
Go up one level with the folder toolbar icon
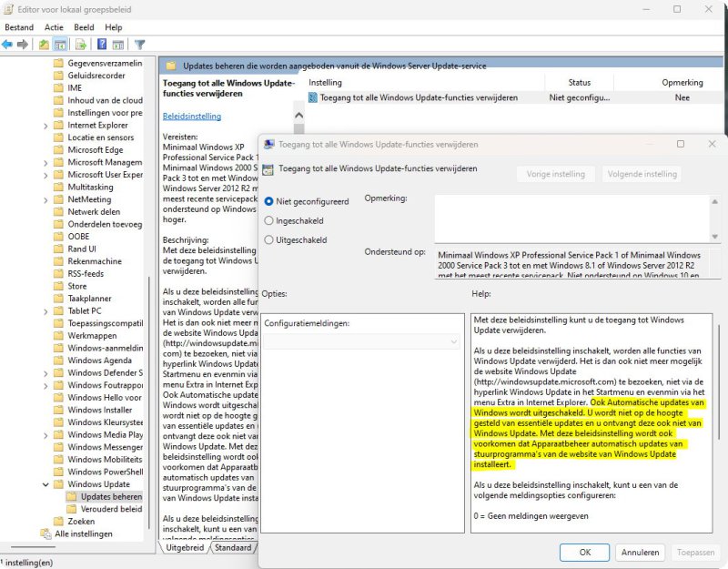click(44, 45)
